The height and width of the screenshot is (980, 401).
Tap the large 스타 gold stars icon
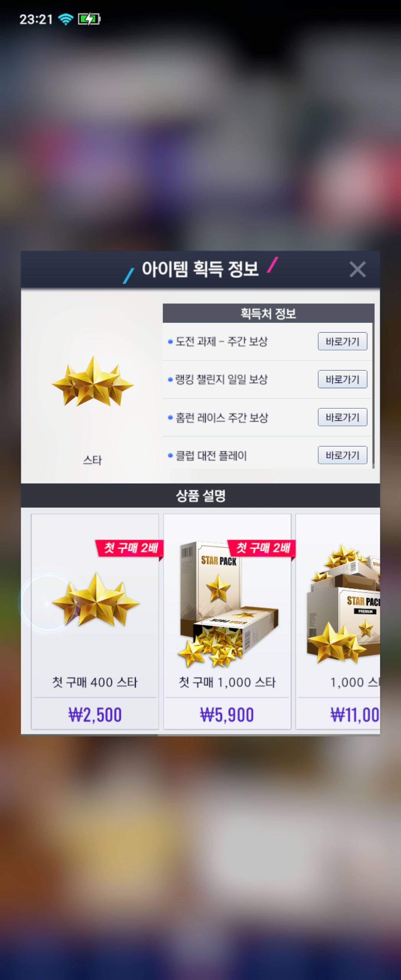92,381
